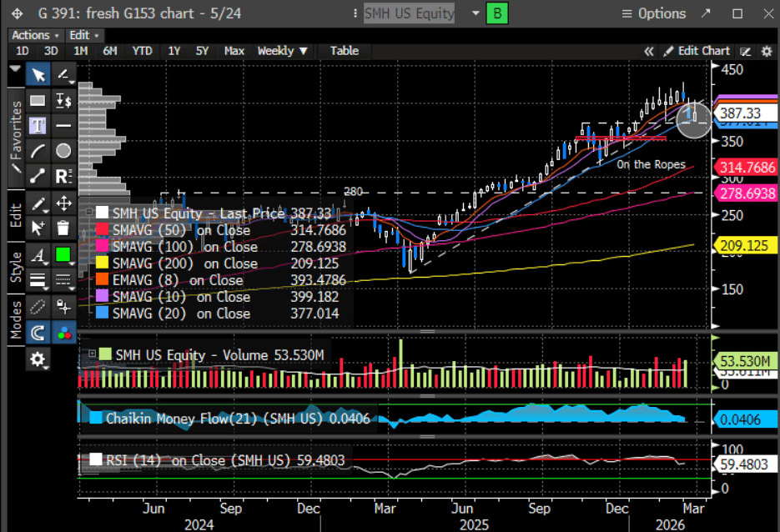The height and width of the screenshot is (532, 780).
Task: Choose the rectangle annotation tool
Action: pos(38,100)
